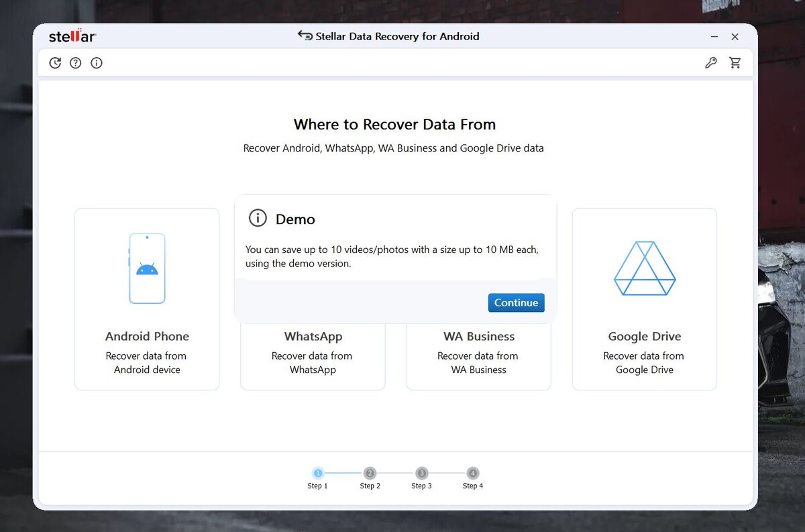
Task: Open the about information icon in toolbar
Action: (x=97, y=63)
